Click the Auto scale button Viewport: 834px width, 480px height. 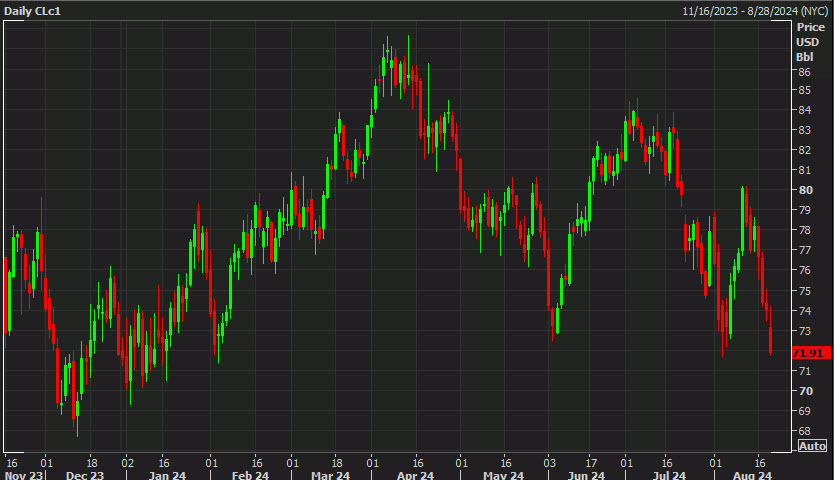(x=812, y=445)
